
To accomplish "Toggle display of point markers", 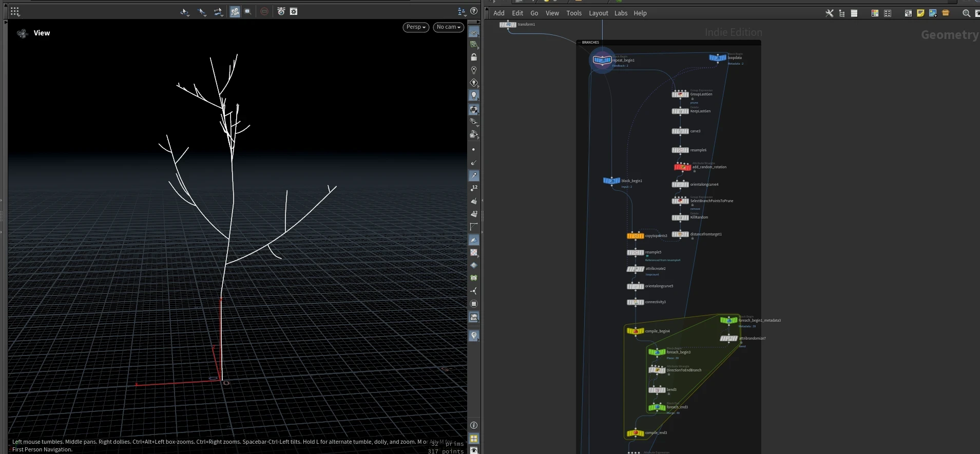I will pyautogui.click(x=473, y=149).
